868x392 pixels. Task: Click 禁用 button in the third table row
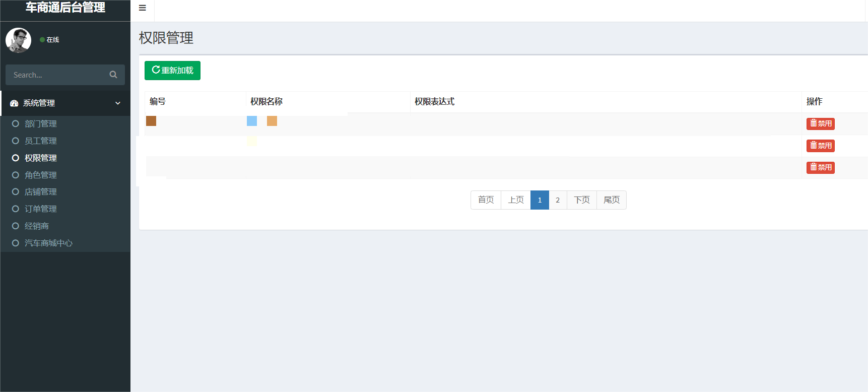tap(820, 167)
